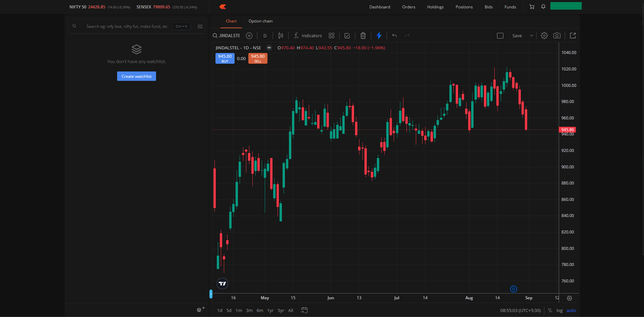Switch to the Option chain tab
The height and width of the screenshot is (317, 644).
click(x=260, y=21)
